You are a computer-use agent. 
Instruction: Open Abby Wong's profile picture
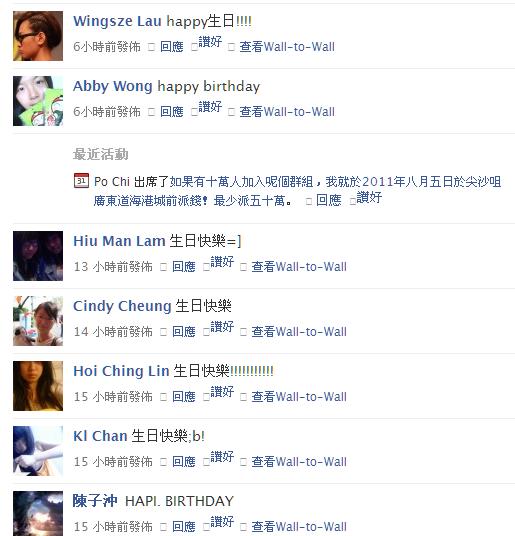(x=38, y=101)
